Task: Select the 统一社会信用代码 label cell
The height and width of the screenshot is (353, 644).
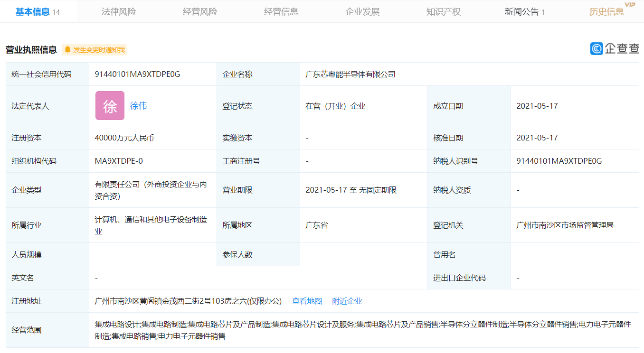Action: [x=47, y=74]
